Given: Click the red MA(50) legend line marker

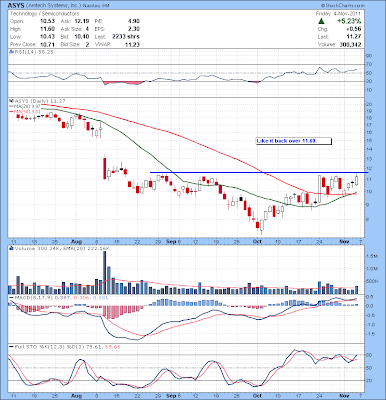Looking at the screenshot, I should point(11,111).
